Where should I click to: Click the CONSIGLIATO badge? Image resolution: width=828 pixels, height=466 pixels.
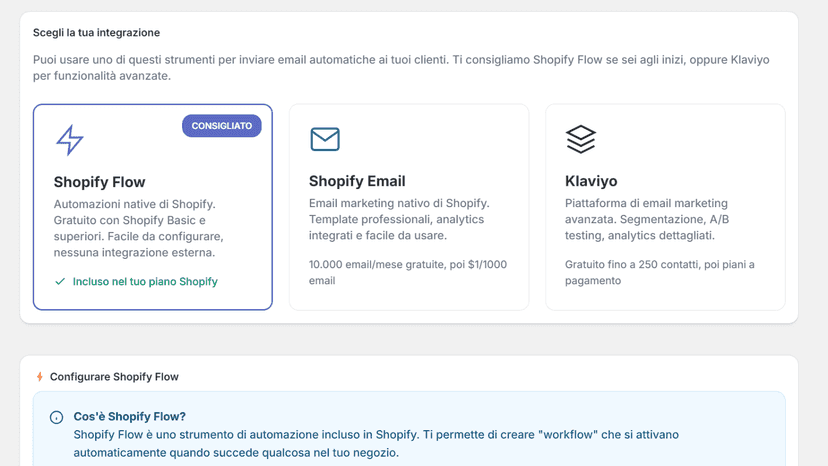pos(222,126)
